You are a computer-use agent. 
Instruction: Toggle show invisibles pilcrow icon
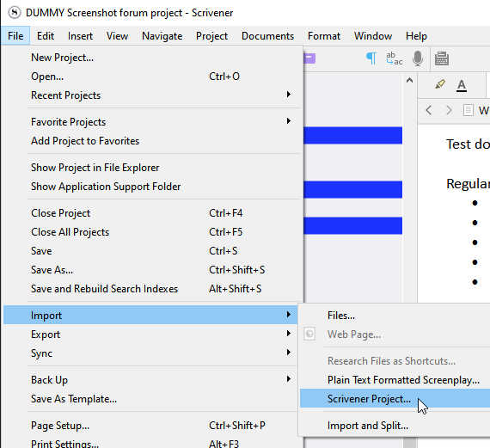(x=371, y=58)
